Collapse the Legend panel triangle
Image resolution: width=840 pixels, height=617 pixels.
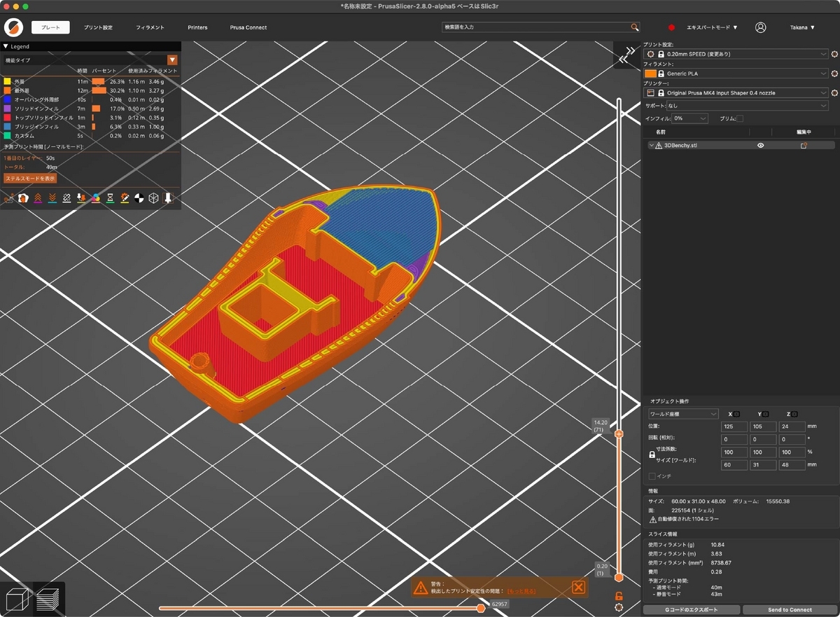6,46
